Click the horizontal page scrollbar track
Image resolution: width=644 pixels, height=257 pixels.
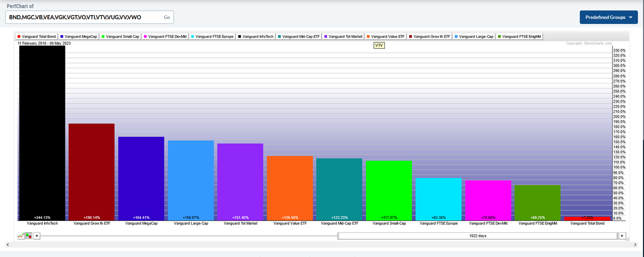tap(322, 244)
